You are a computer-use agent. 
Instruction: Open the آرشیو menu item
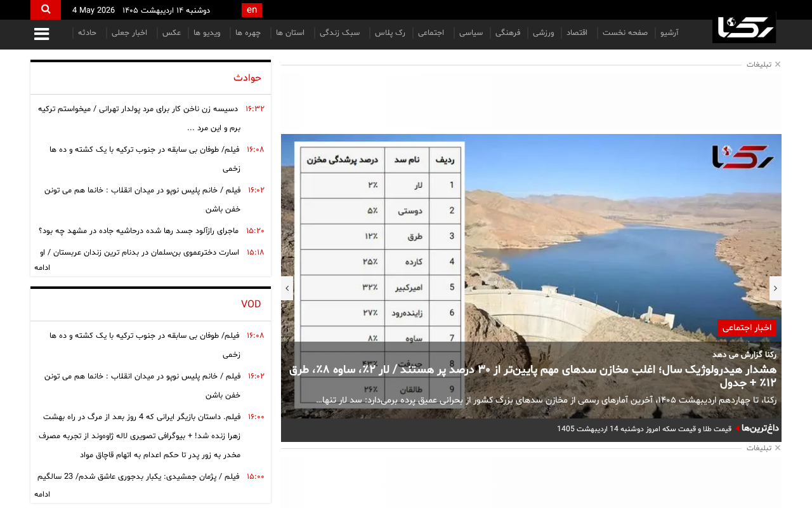[x=669, y=32]
